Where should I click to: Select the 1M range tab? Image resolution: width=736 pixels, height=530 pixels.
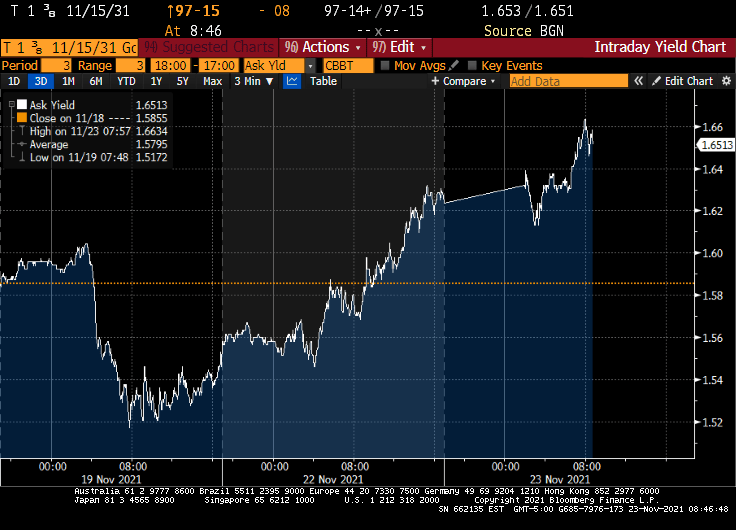68,81
